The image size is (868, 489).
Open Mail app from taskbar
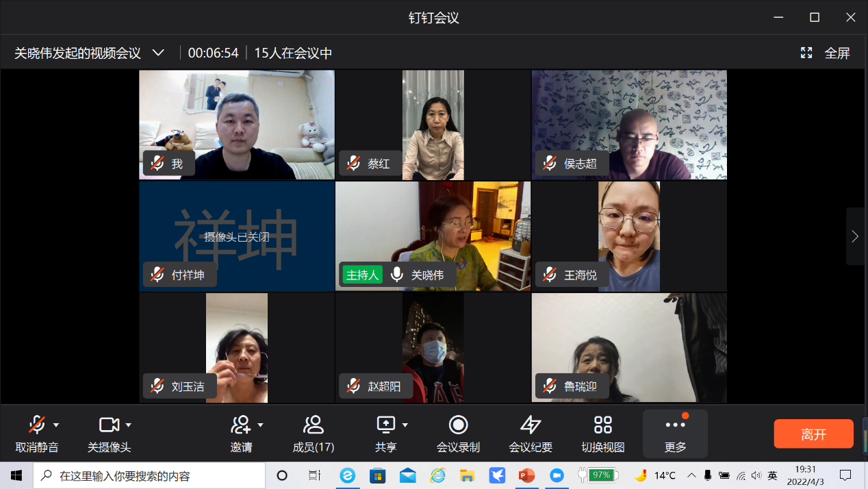[408, 475]
